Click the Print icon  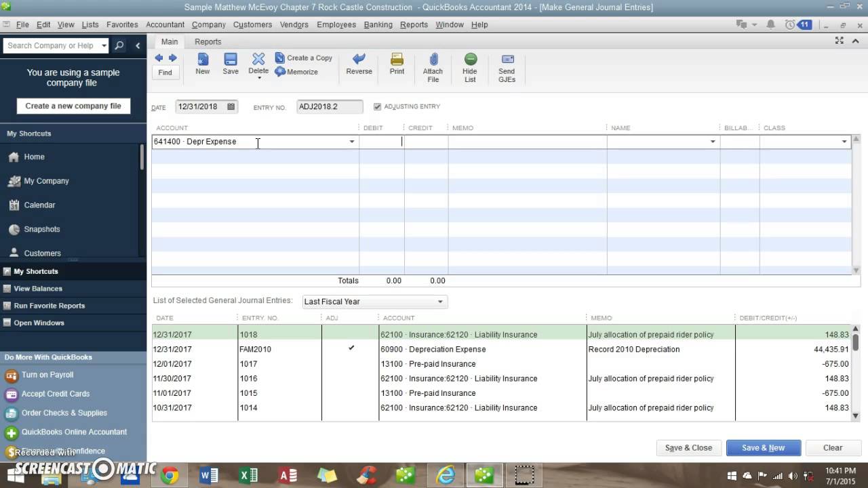point(397,60)
